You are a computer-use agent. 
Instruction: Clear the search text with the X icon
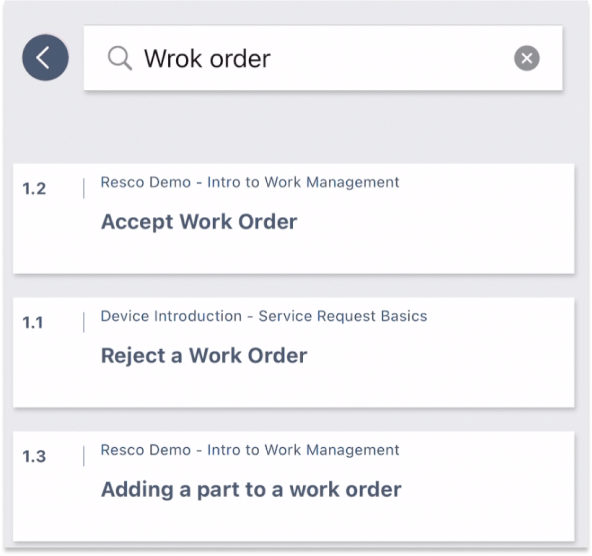point(527,58)
